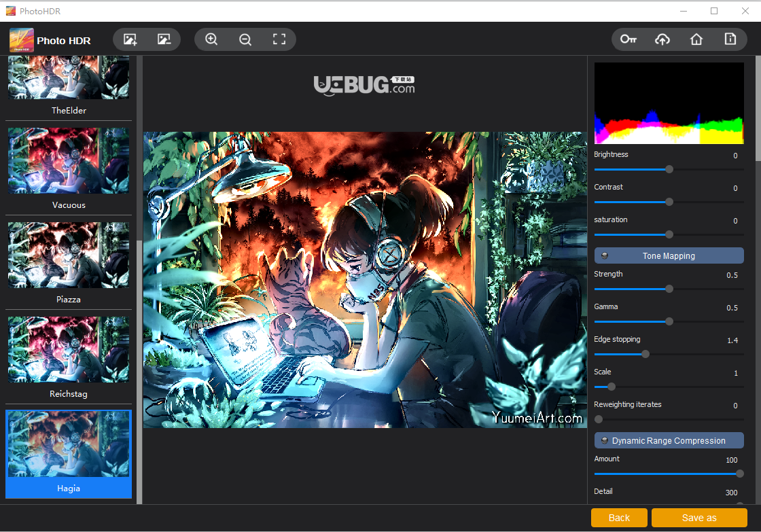761x532 pixels.
Task: Adjust the Edge stopping slider handle
Action: (645, 354)
